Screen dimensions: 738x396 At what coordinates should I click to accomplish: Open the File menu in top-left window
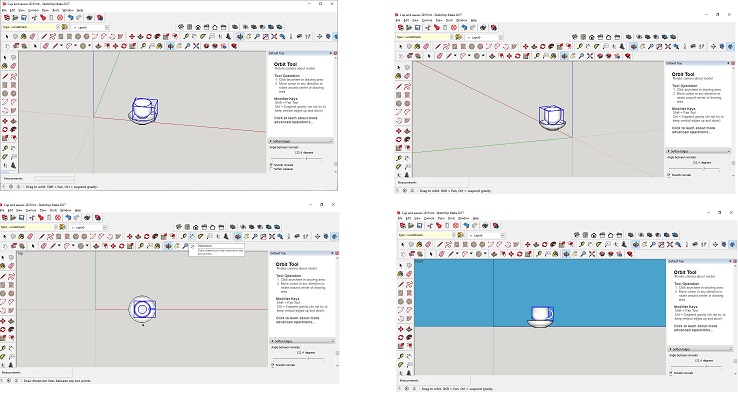point(4,10)
